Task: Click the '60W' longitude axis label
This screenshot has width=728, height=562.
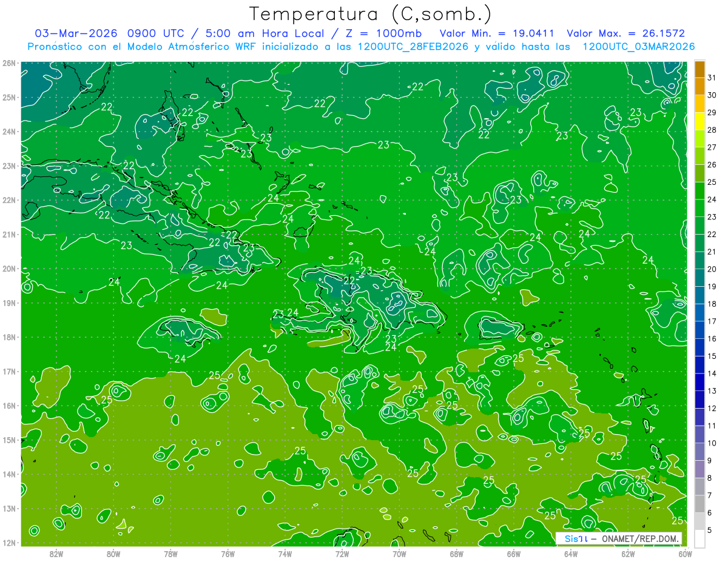Action: click(685, 554)
